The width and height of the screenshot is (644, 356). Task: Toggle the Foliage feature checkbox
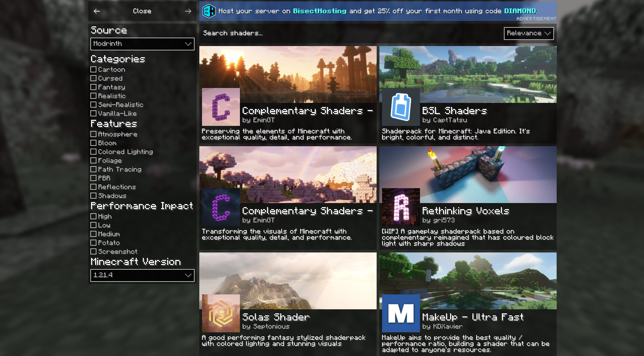[93, 160]
